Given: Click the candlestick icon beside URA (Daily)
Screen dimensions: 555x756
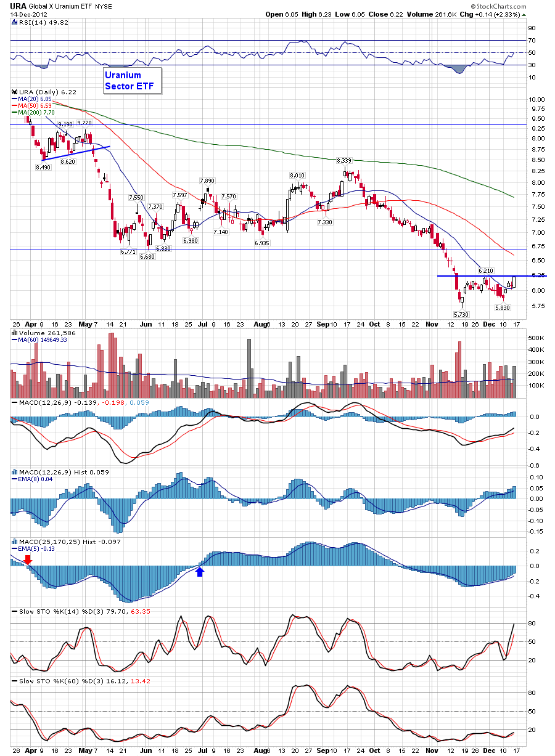Looking at the screenshot, I should (x=14, y=92).
